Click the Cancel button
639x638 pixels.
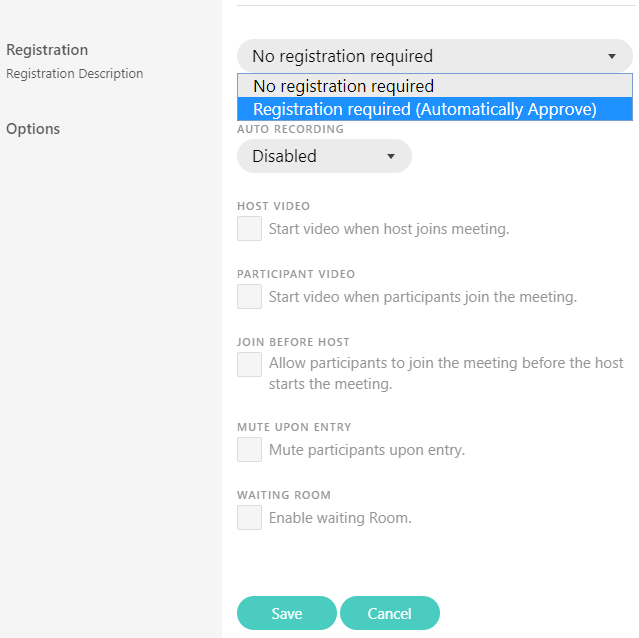pyautogui.click(x=390, y=613)
